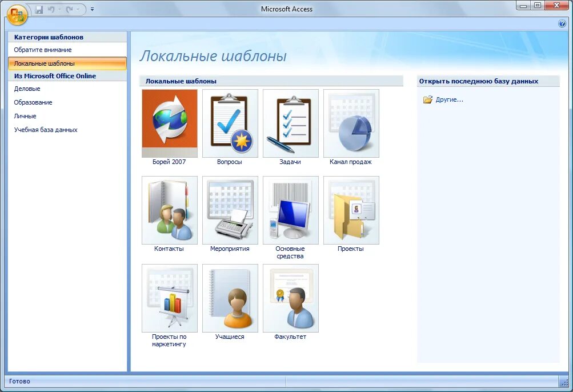
Task: Open the Другие... link for other databases
Action: tap(450, 99)
